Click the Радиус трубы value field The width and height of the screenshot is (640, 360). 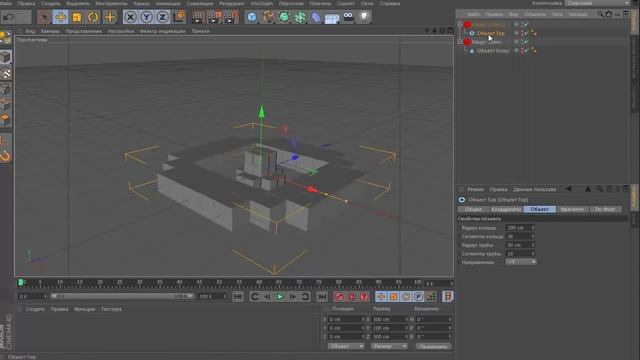pos(520,245)
